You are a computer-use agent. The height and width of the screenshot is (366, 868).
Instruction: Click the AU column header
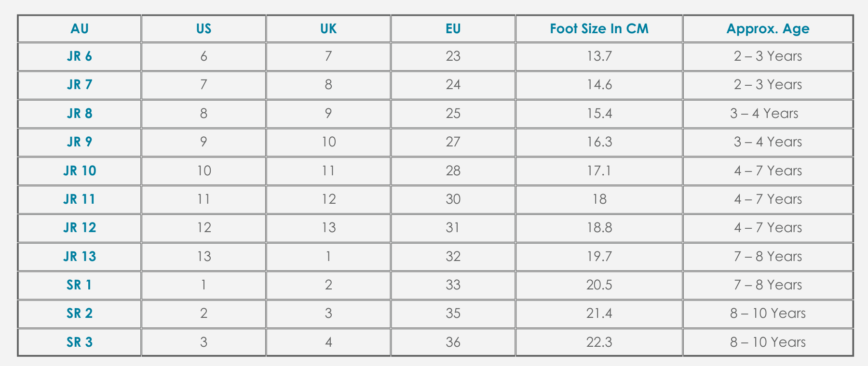pyautogui.click(x=80, y=29)
